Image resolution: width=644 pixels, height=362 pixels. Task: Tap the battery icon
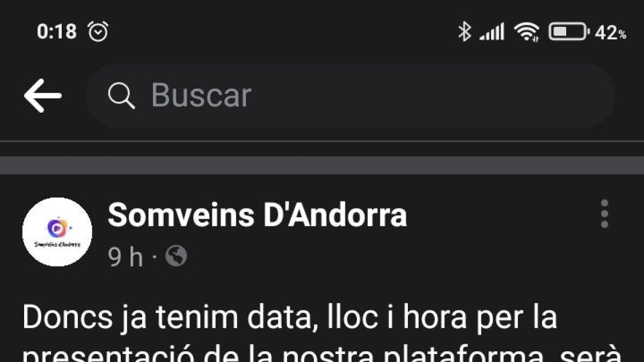[569, 32]
